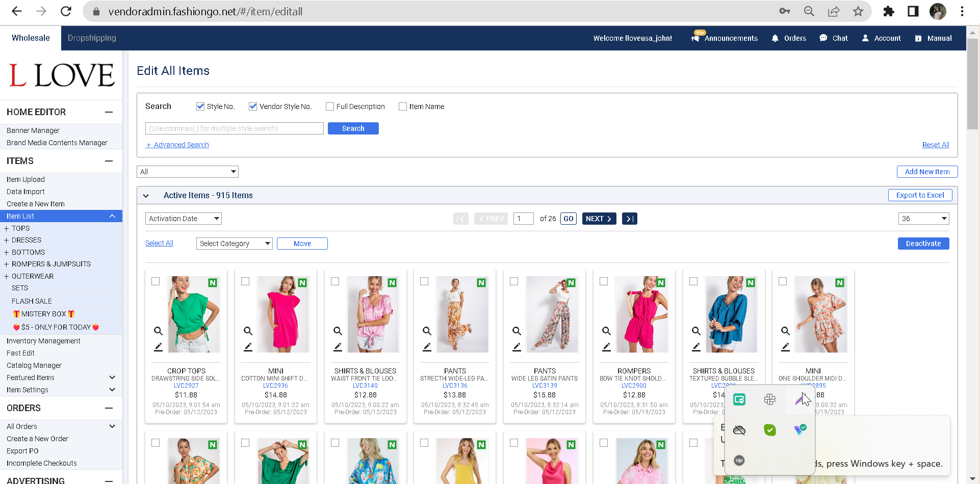Edit the TEXTURED BUBBLE SLEEVE blouse item

tap(696, 347)
